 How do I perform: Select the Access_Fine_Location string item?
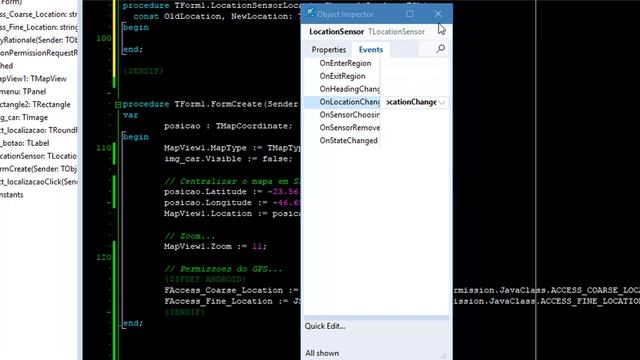(x=38, y=27)
